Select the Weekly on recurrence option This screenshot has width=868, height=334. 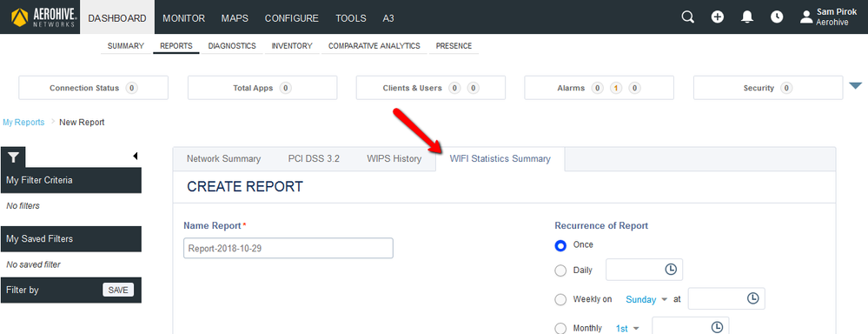coord(560,300)
